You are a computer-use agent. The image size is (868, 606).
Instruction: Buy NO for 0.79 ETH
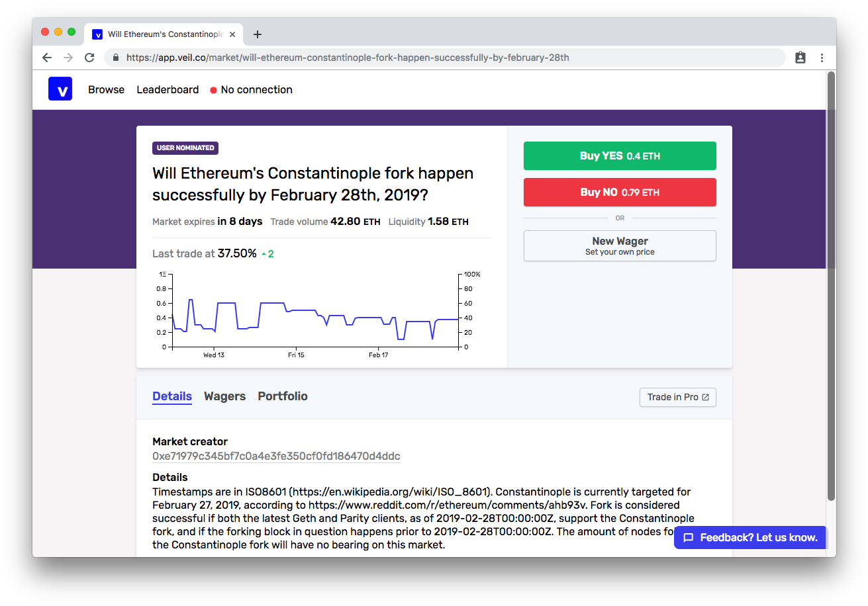(620, 193)
